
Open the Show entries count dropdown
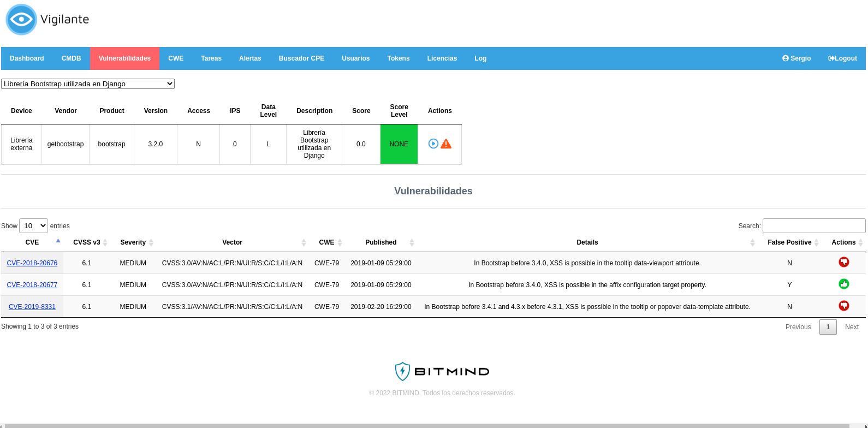pos(33,225)
